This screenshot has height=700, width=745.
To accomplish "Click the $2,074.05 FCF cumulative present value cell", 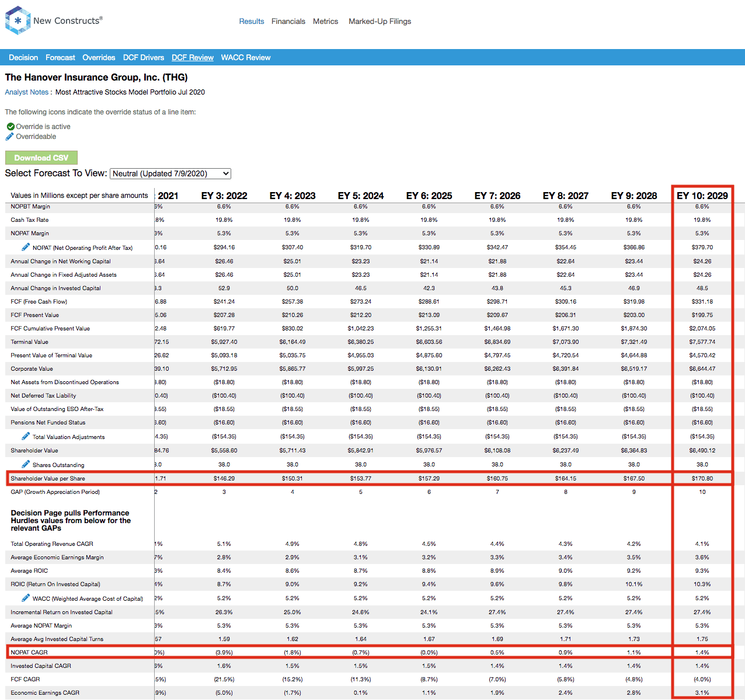I will click(702, 328).
